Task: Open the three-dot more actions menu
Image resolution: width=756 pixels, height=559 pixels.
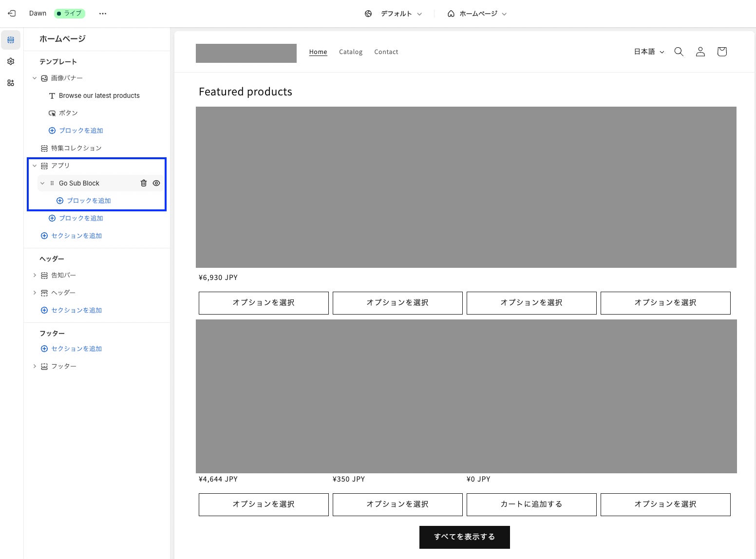Action: click(102, 14)
